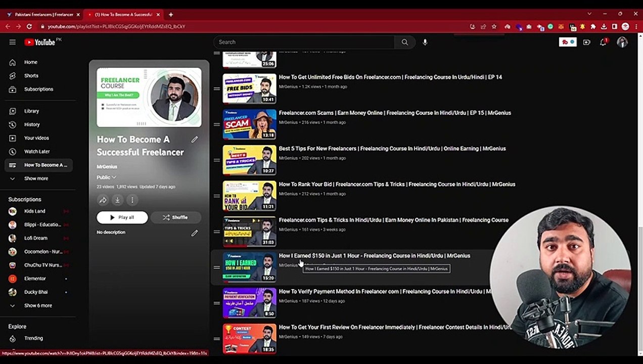Open playlist three-dot more options menu
Image resolution: width=643 pixels, height=364 pixels.
132,200
